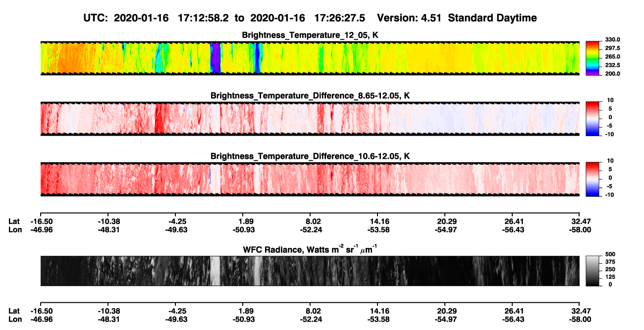
Task: Click the 'Lat' label on the bottom axis
Action: pos(14,311)
